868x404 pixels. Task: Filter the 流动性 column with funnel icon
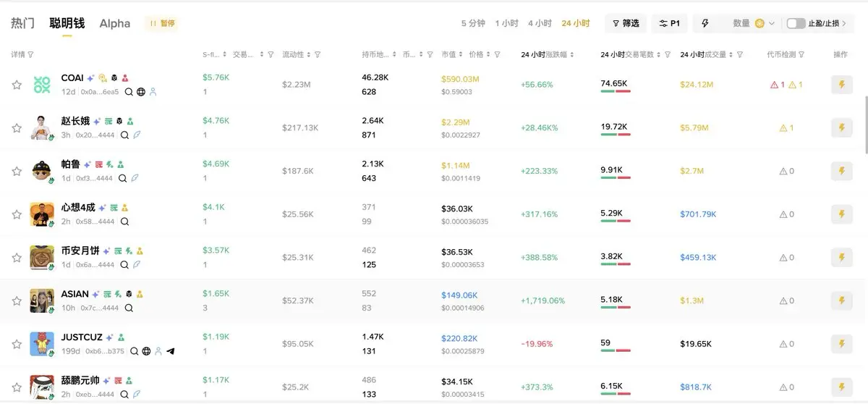click(x=318, y=55)
